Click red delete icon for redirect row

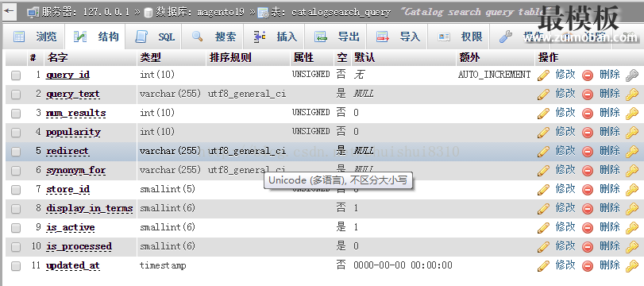[588, 151]
